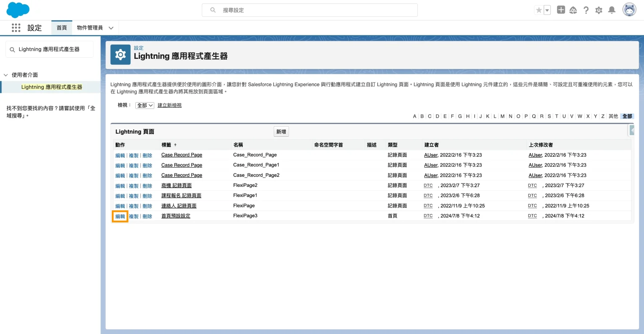644x334 pixels.
Task: Click the side panel collapse arrow handle
Action: (631, 131)
